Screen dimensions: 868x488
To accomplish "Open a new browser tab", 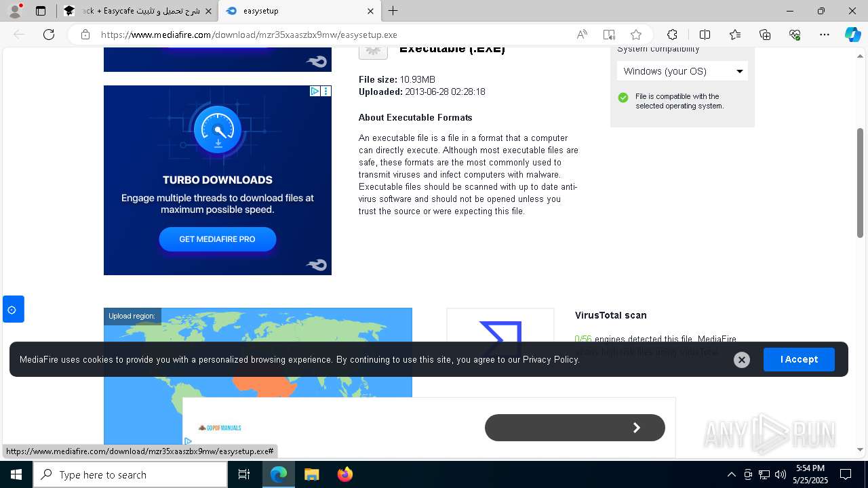I will [393, 11].
